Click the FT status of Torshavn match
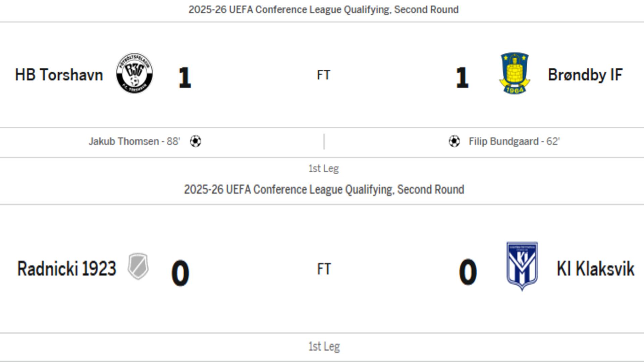644x362 pixels. click(324, 75)
